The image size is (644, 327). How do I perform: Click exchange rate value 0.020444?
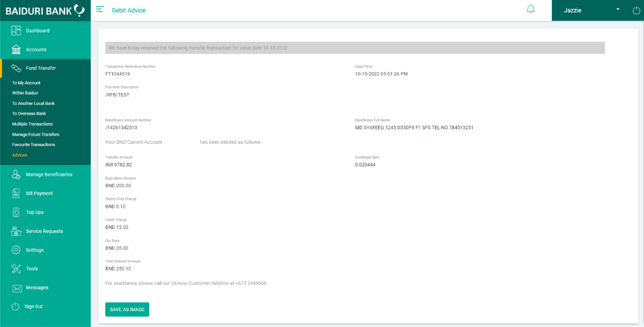365,165
